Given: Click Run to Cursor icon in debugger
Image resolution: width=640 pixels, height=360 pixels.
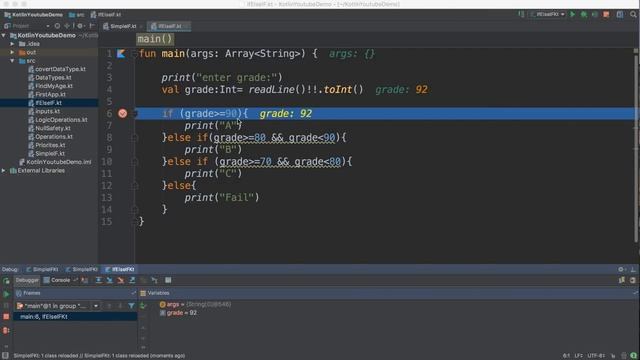Looking at the screenshot, I should (x=154, y=280).
